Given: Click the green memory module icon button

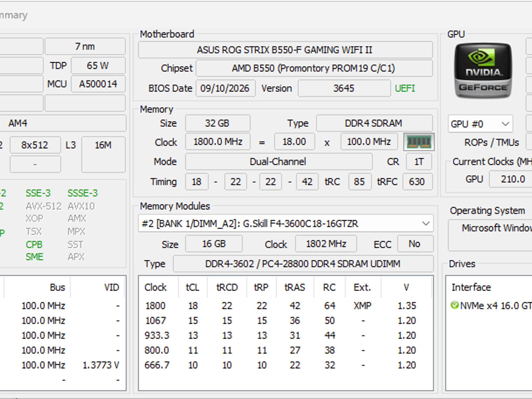Looking at the screenshot, I should pos(419,142).
